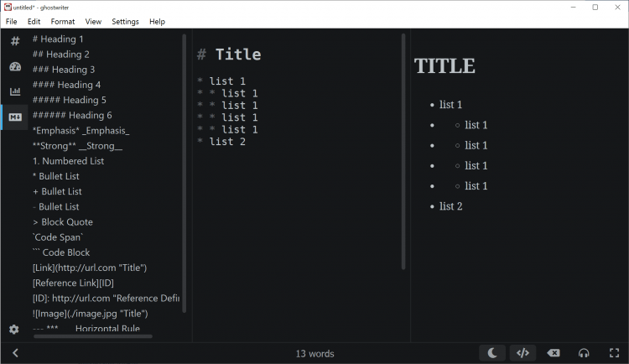Maximize the ghostwriter window
Image resolution: width=629 pixels, height=364 pixels.
pos(595,8)
